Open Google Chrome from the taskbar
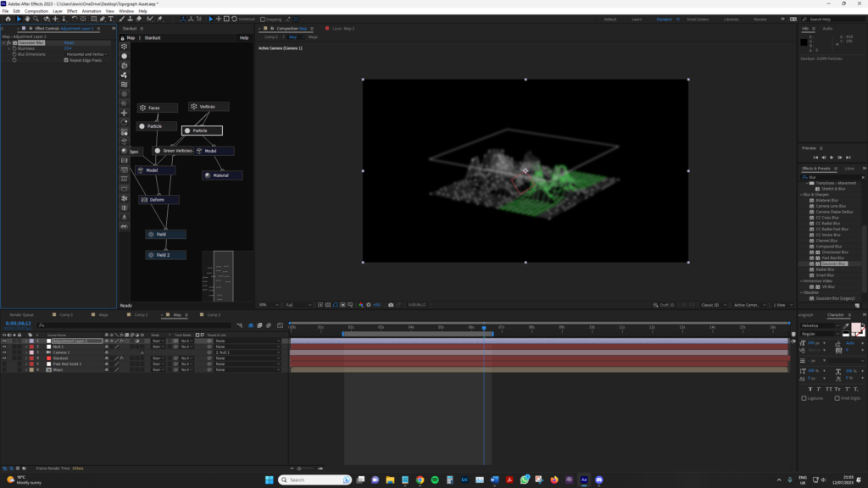Screen dimensions: 868x488 pyautogui.click(x=420, y=480)
